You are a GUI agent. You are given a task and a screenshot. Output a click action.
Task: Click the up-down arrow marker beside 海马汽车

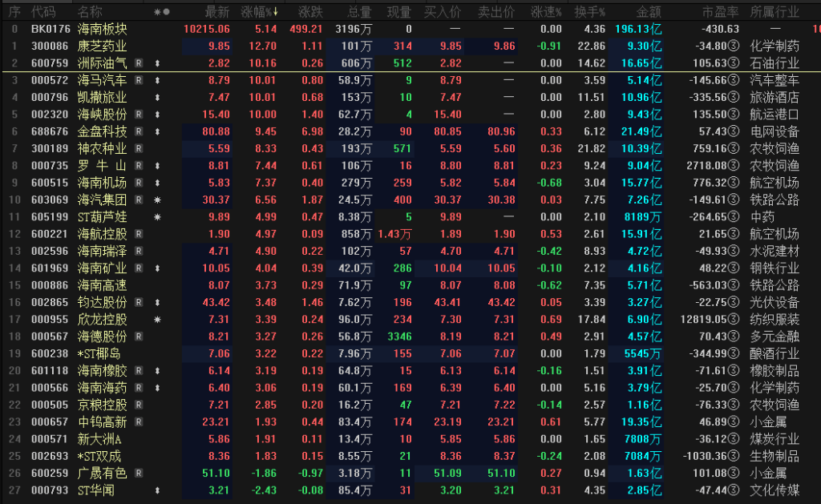[x=158, y=81]
